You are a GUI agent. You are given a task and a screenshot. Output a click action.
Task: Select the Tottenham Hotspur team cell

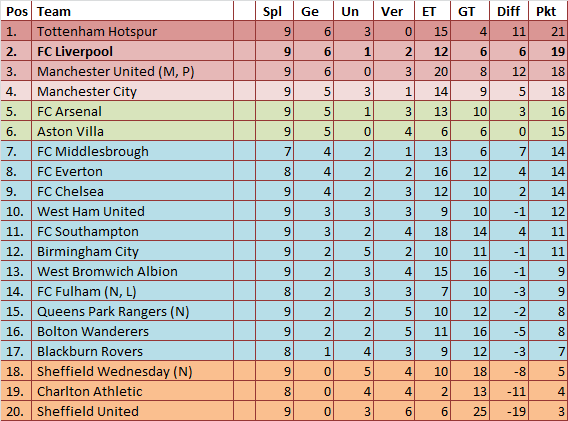[132, 31]
